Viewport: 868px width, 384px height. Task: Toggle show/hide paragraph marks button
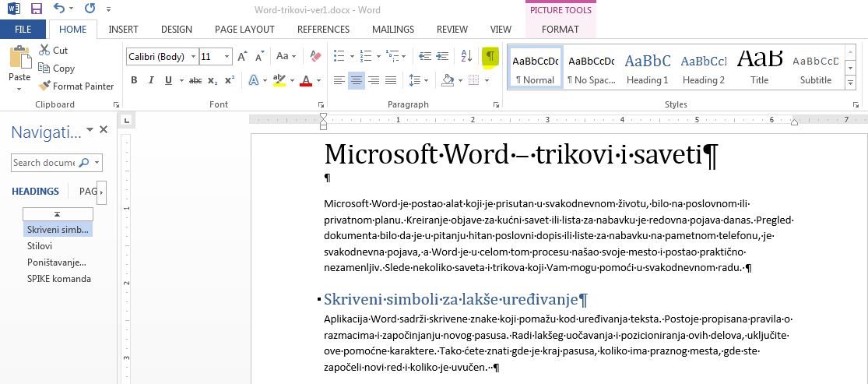pyautogui.click(x=490, y=56)
